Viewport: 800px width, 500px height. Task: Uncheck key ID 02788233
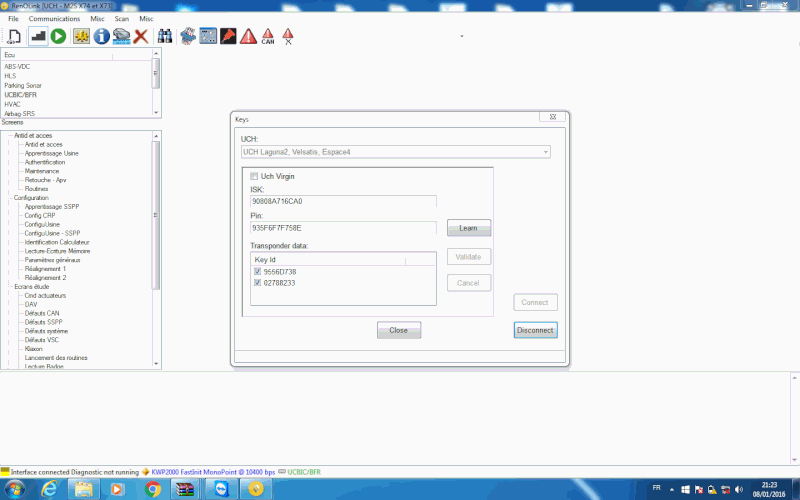258,282
